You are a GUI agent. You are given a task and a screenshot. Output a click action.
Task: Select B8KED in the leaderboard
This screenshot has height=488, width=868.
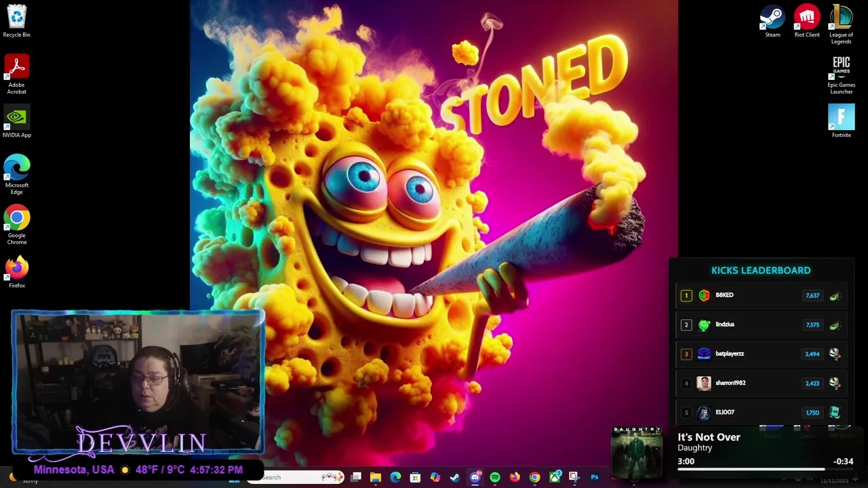(761, 296)
